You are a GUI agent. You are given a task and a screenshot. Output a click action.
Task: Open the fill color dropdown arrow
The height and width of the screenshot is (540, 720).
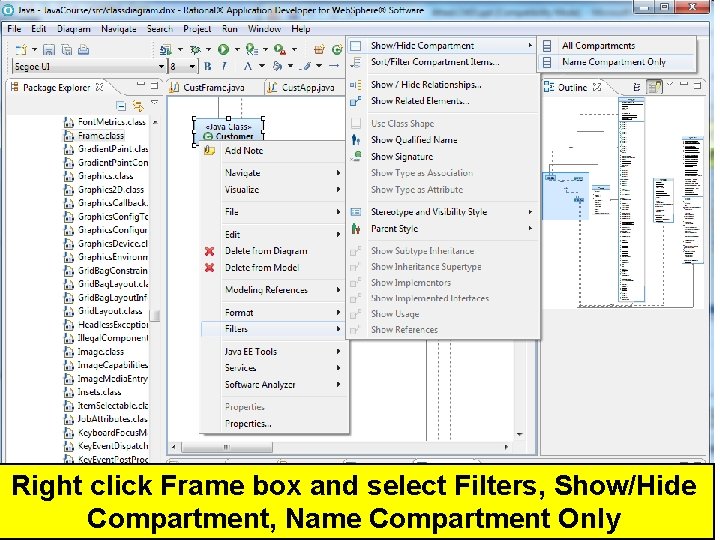(x=291, y=67)
